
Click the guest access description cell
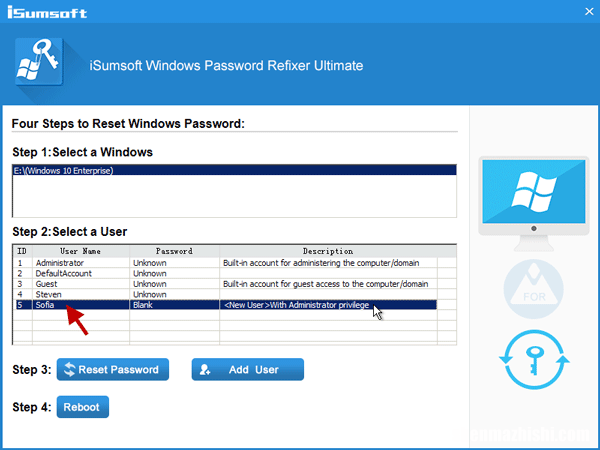(326, 284)
